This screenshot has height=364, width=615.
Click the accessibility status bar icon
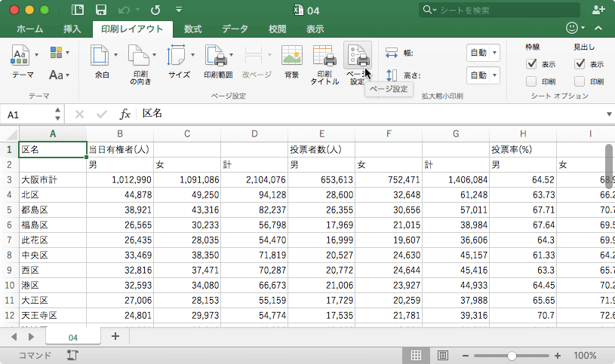tap(72, 356)
